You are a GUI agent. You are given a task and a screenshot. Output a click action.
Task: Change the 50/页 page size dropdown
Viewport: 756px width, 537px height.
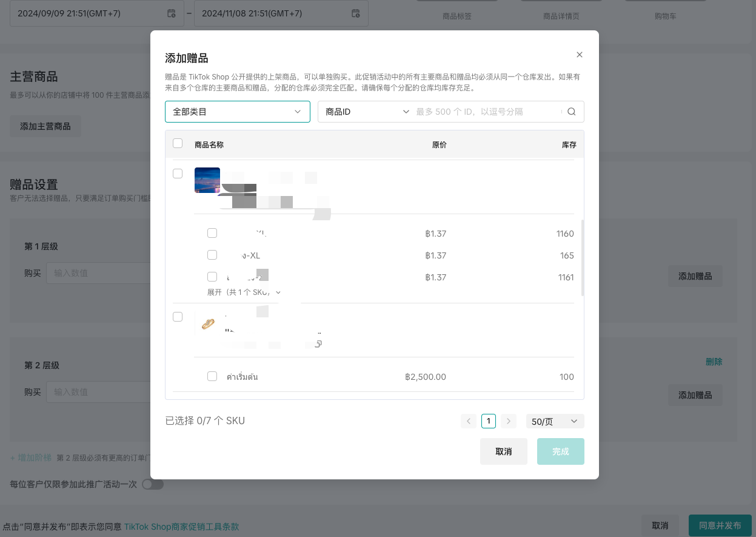(x=555, y=421)
